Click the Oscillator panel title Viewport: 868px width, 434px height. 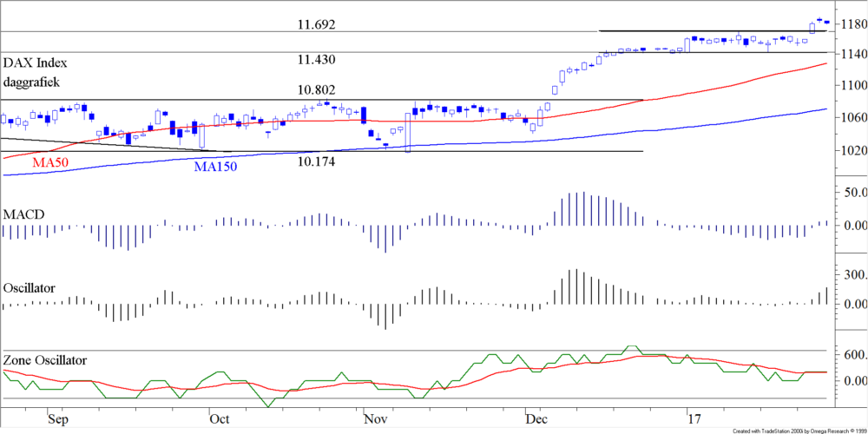(x=29, y=288)
